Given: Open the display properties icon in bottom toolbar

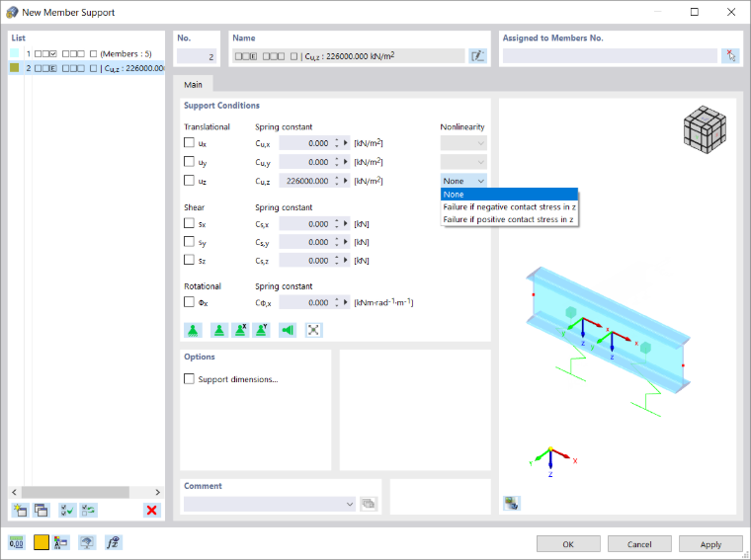Looking at the screenshot, I should pyautogui.click(x=61, y=542).
